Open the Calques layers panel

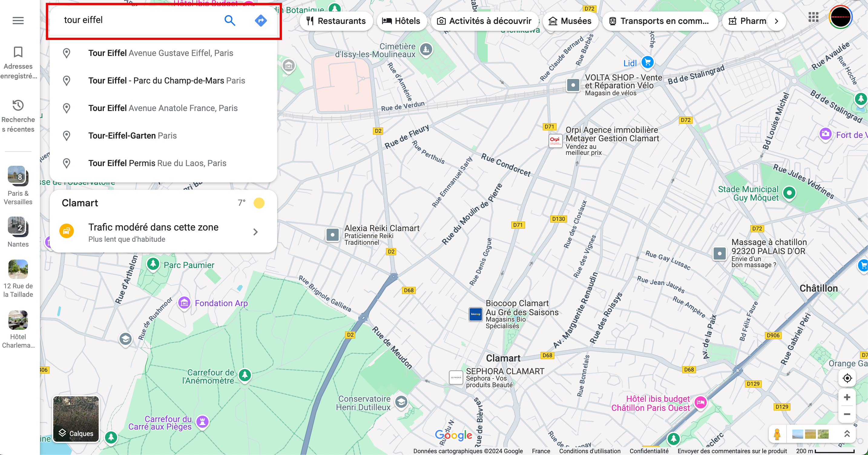point(75,420)
